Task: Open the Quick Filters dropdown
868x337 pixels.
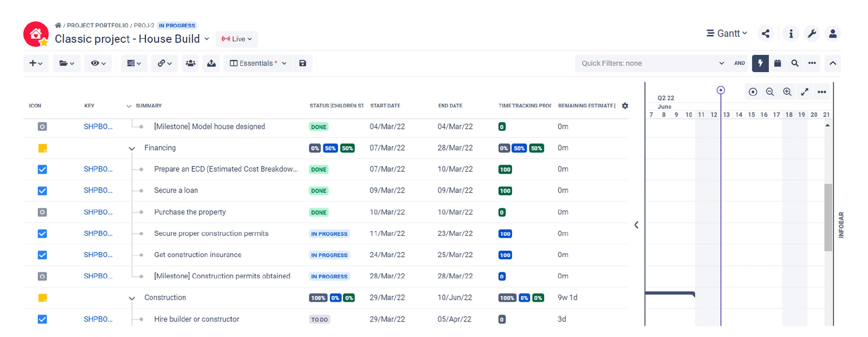Action: point(653,63)
